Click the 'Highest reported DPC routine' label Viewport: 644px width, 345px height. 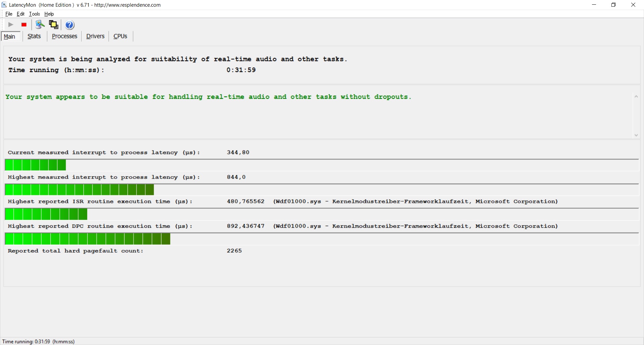point(100,226)
